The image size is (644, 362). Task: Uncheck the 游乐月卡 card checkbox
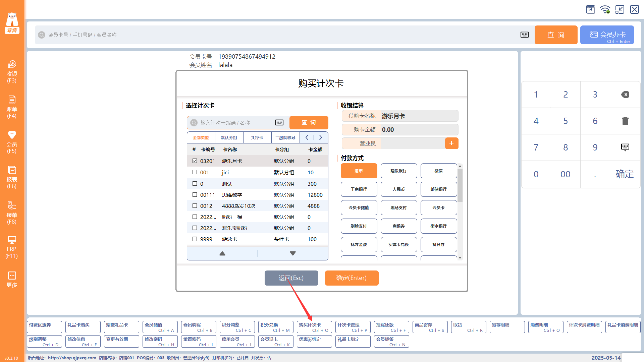[195, 161]
